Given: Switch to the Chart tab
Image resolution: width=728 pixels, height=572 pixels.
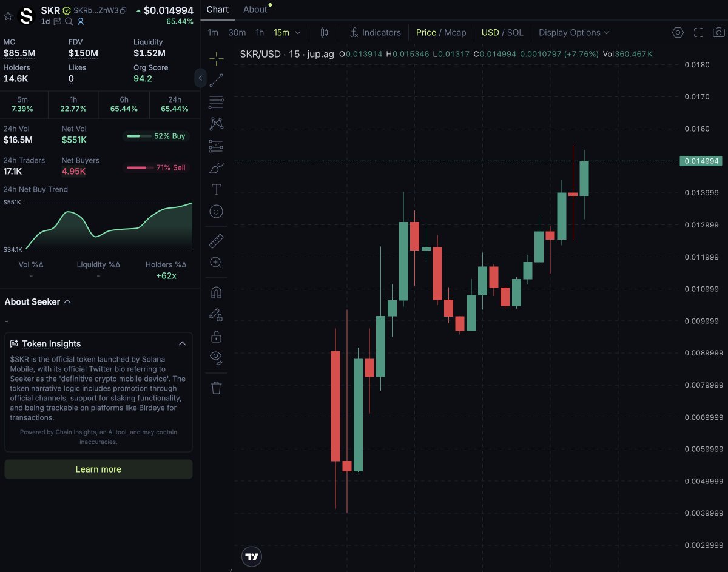Looking at the screenshot, I should (218, 10).
